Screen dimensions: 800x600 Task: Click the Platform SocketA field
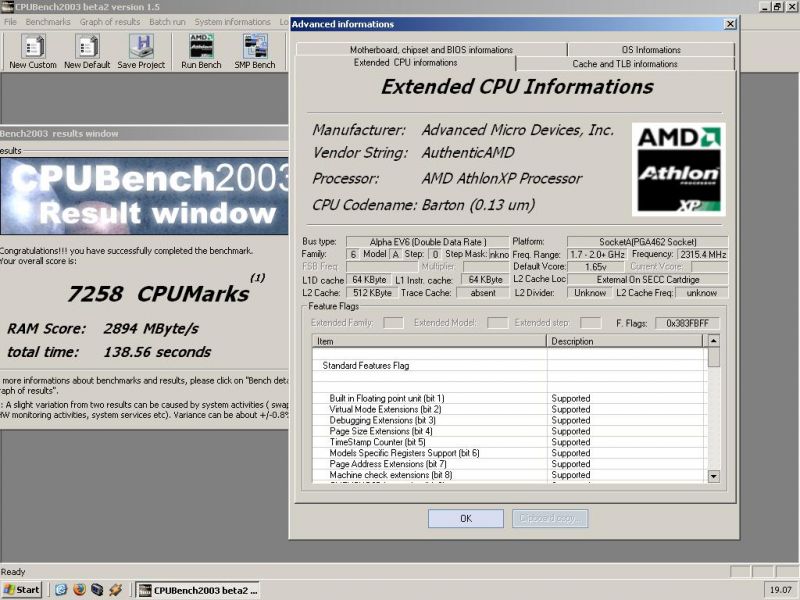click(647, 242)
